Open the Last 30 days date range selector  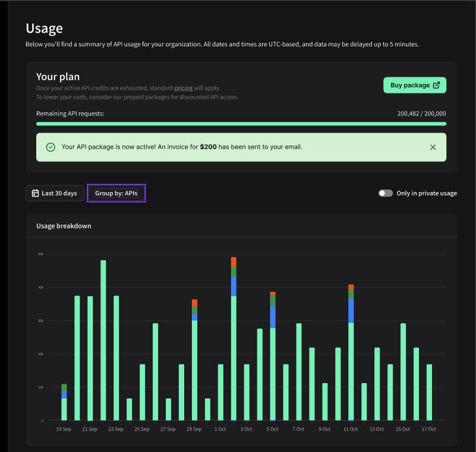coord(54,193)
